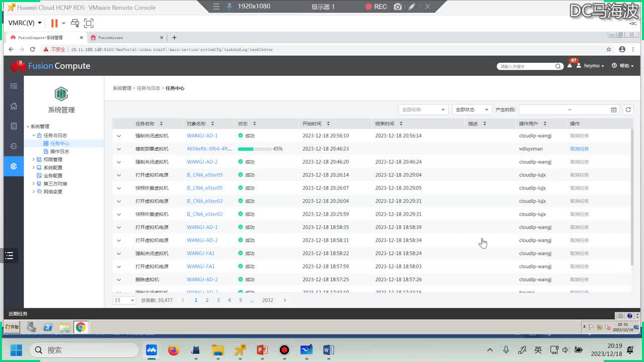Click the pencil annotation icon in recorder bar

coord(412,7)
